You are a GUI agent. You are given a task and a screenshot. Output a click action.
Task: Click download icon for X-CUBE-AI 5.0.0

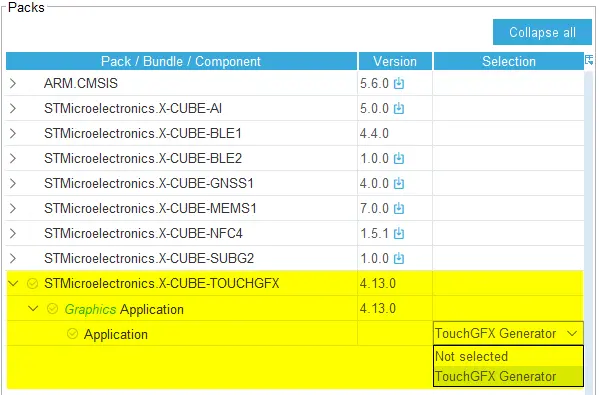pos(398,108)
